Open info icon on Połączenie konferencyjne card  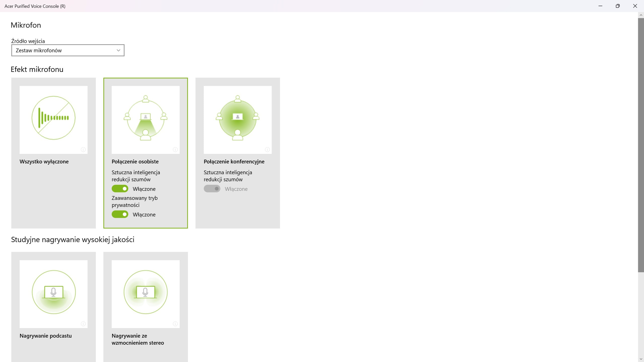click(267, 150)
